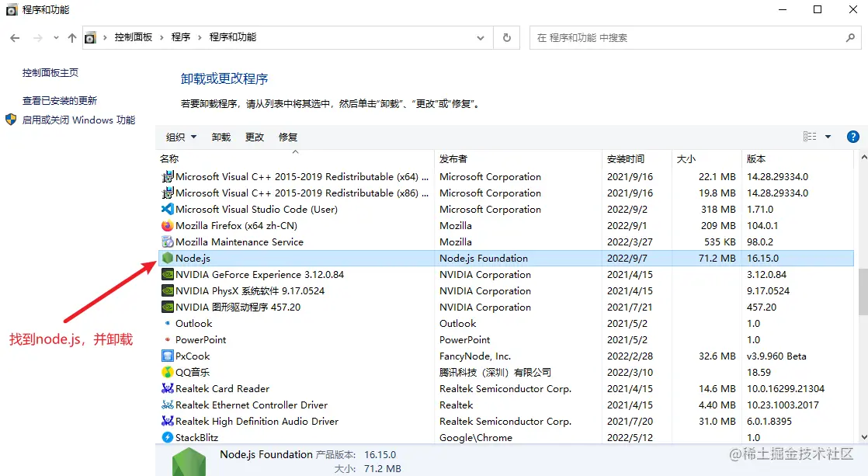This screenshot has height=476, width=868.
Task: Click version cell 10.0.16299.21304
Action: tap(786, 388)
